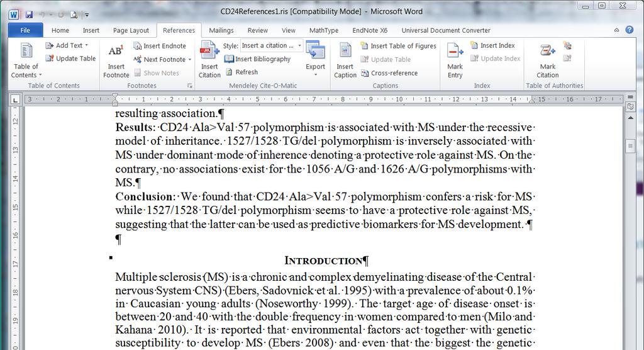Viewport: 644px width, 350px height.
Task: Click the Update Table of Authorities icon
Action: tap(567, 59)
